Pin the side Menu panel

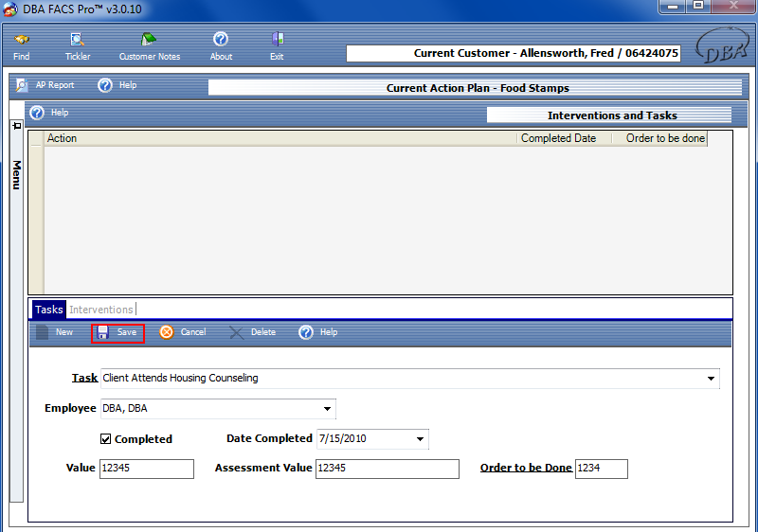[16, 126]
